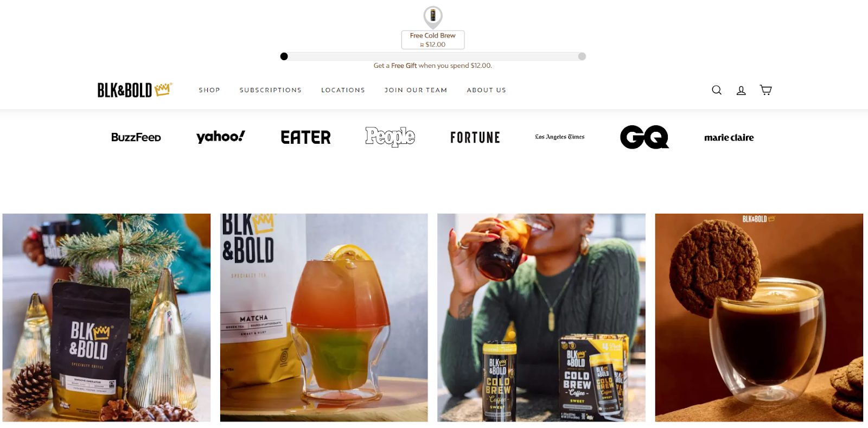Click the GQ press logo

[644, 137]
